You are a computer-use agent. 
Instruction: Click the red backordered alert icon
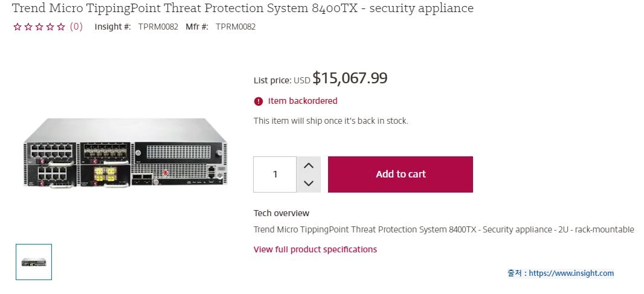point(259,101)
